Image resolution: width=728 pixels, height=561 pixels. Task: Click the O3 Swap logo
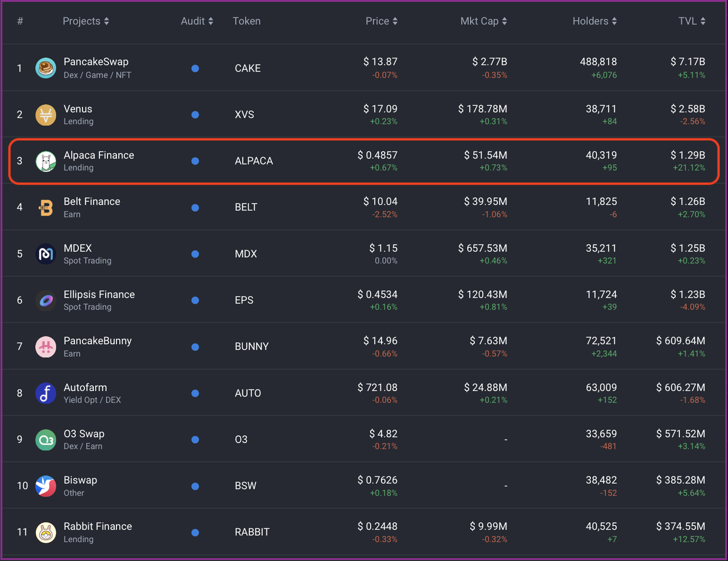[45, 440]
